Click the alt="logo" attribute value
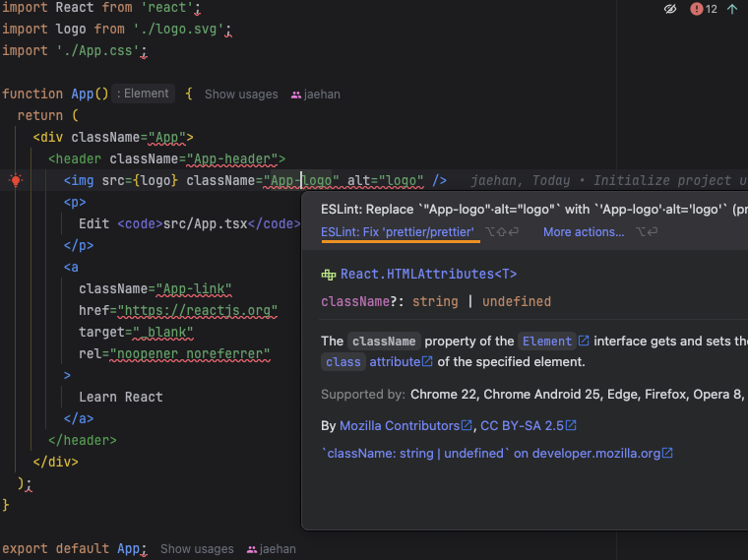 (402, 180)
